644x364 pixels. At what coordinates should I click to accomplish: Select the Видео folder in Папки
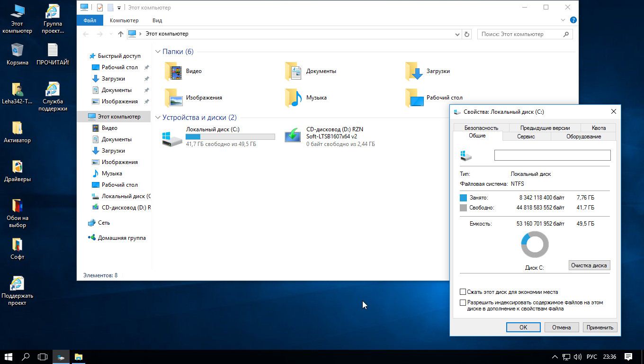[x=183, y=71]
